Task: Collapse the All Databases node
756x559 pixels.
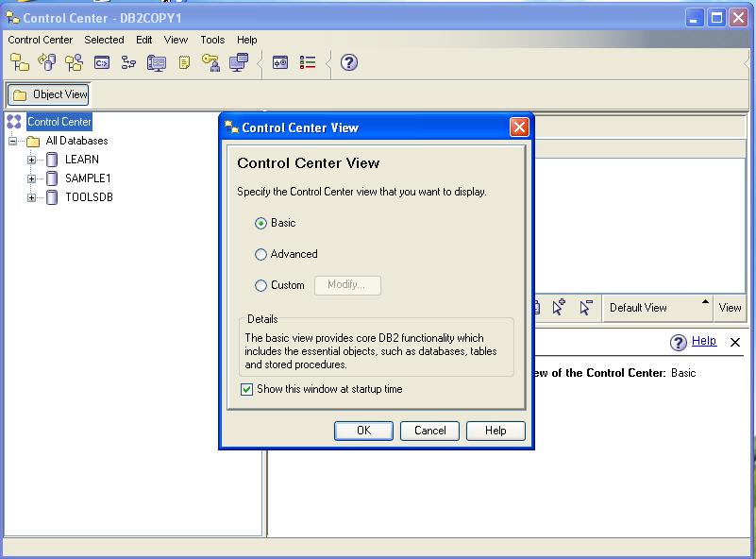Action: [12, 142]
